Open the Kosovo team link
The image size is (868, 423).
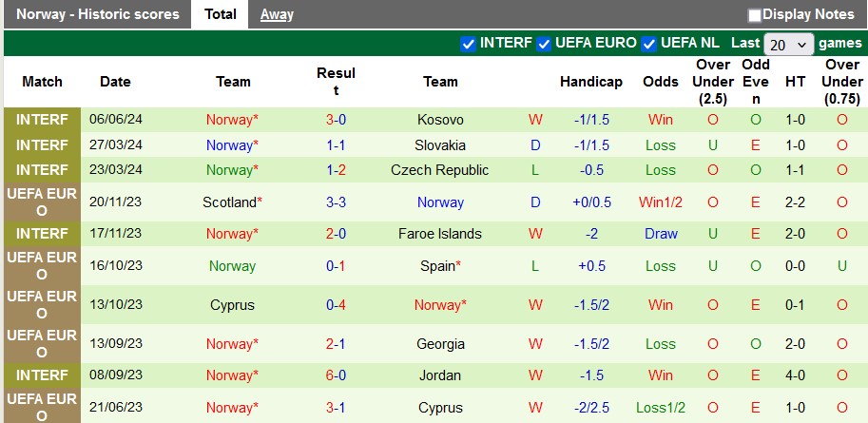(x=440, y=120)
